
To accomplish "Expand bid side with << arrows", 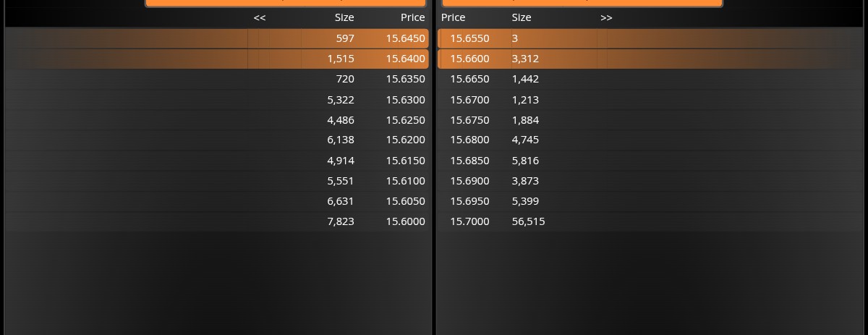I will [260, 17].
